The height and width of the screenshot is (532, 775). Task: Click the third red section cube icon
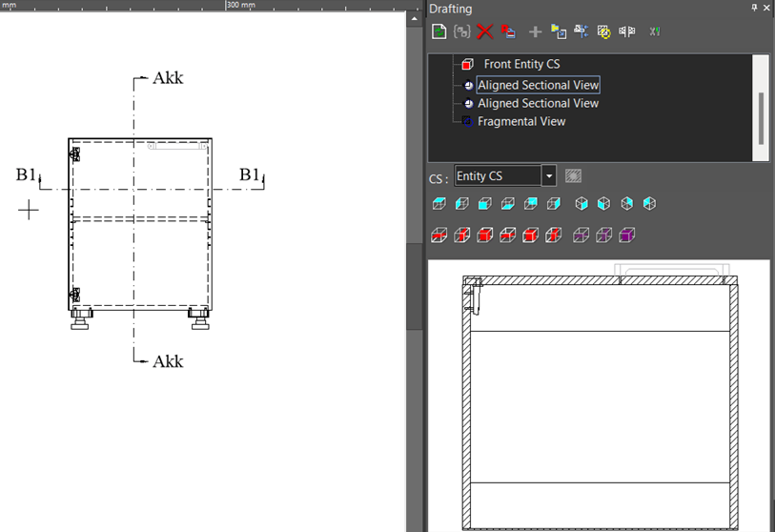click(x=485, y=235)
